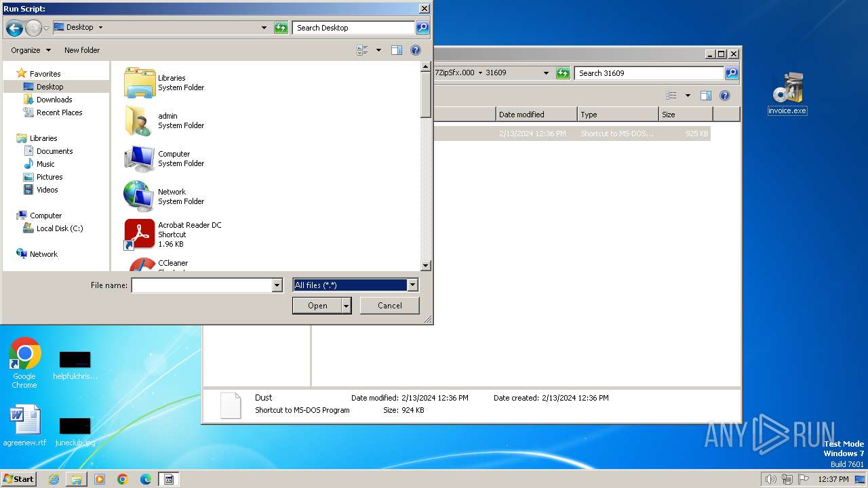Click inside the Search Desktop field

coord(354,28)
